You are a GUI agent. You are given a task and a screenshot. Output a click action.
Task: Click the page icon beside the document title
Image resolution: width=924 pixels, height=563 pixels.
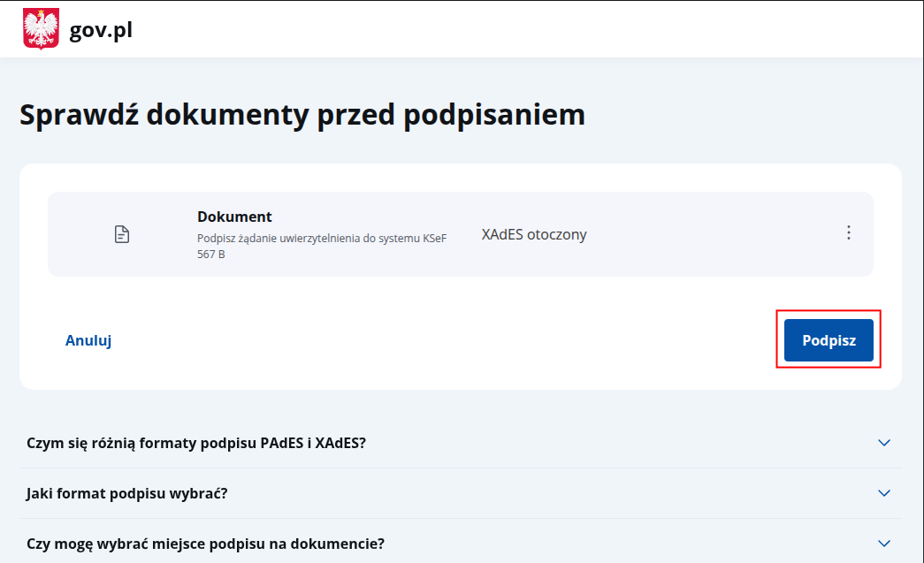pos(121,233)
